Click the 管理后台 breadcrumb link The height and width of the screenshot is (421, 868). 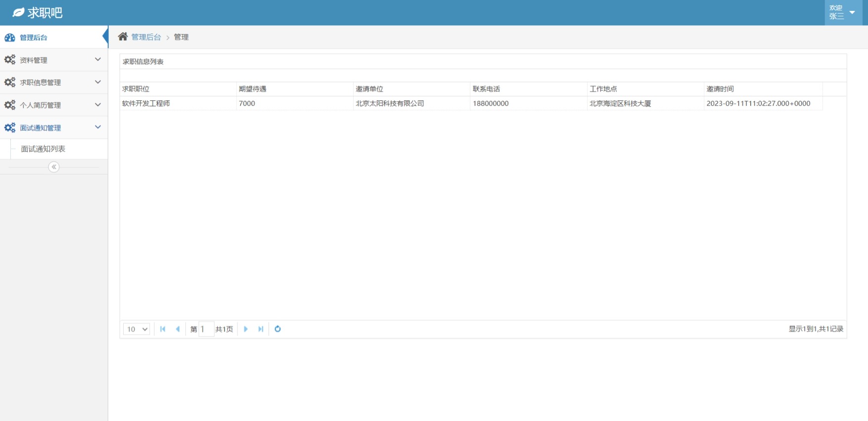pos(146,37)
